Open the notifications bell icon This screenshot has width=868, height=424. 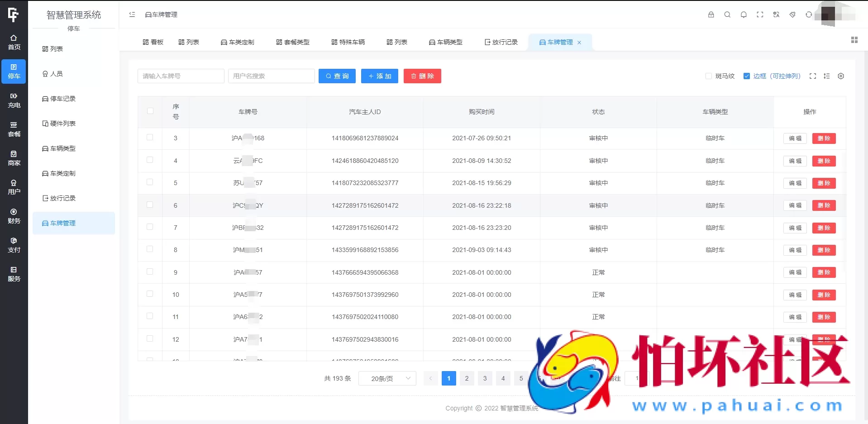click(x=744, y=14)
